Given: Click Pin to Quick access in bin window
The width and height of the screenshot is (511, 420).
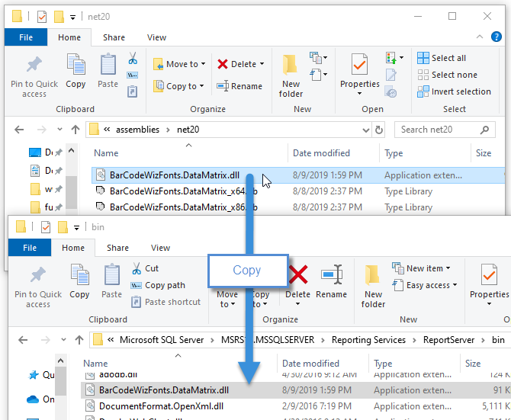Looking at the screenshot, I should tap(38, 287).
